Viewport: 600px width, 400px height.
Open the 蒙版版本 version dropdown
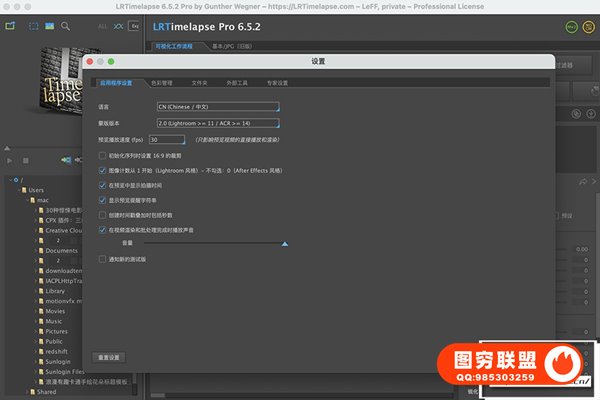pyautogui.click(x=217, y=123)
